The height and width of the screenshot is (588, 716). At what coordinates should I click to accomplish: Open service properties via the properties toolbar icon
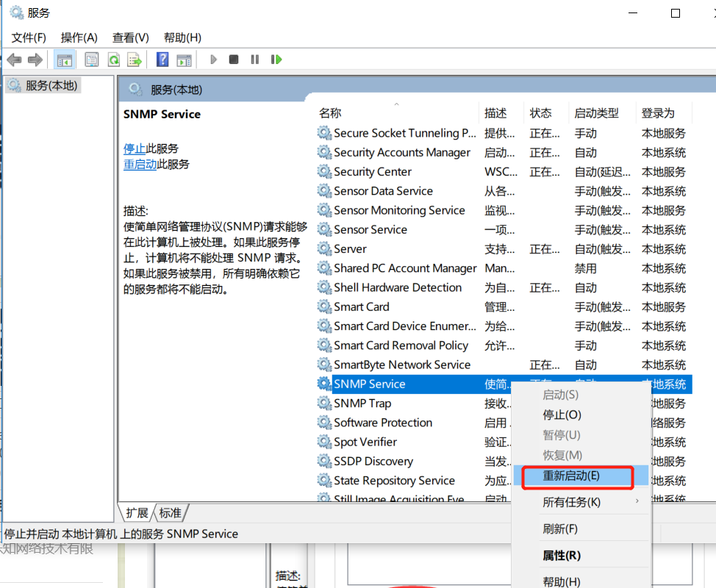click(92, 59)
